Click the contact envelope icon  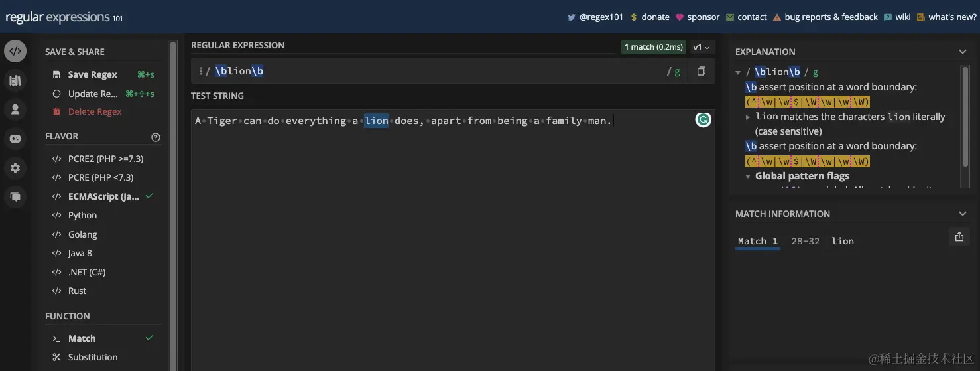pyautogui.click(x=730, y=17)
